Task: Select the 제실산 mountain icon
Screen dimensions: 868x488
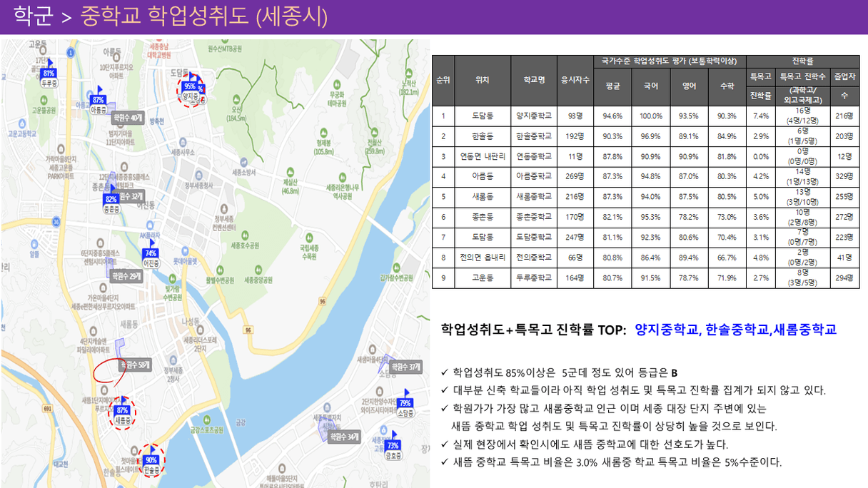Action: coord(289,171)
